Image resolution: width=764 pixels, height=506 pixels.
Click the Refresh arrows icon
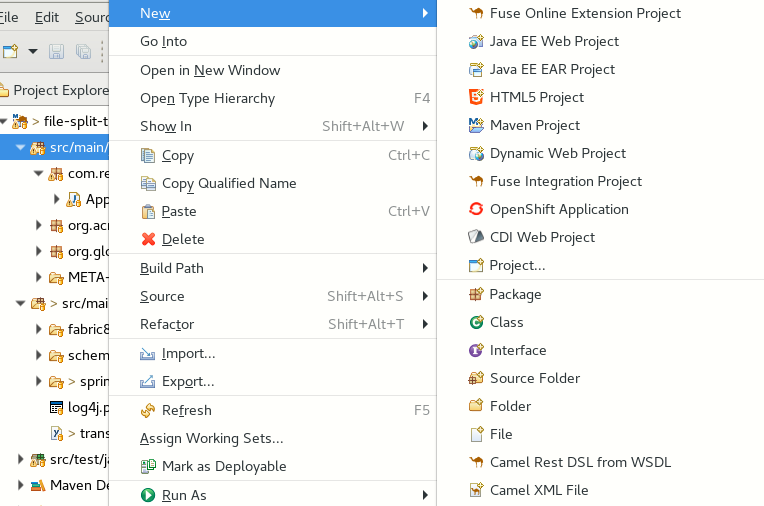[148, 410]
